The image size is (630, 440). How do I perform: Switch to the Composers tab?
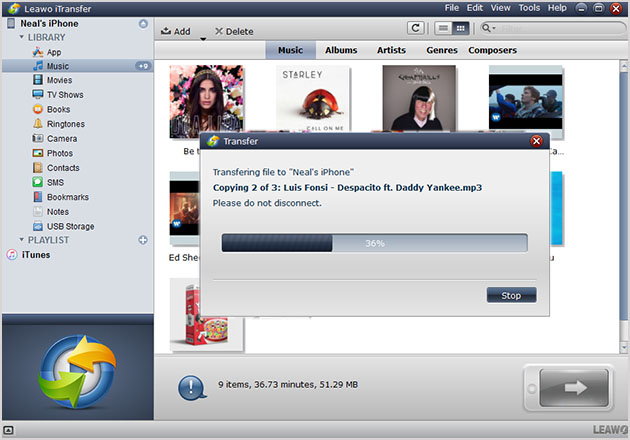pyautogui.click(x=492, y=50)
